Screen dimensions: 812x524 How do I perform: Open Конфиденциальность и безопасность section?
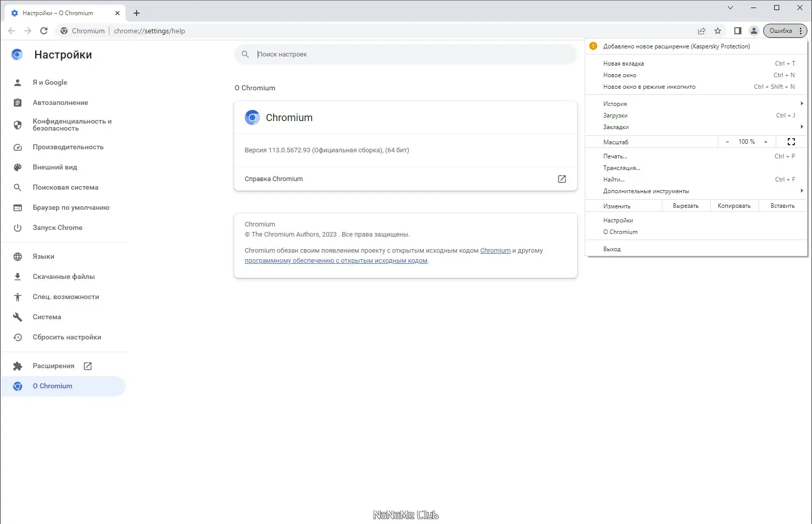tap(72, 125)
